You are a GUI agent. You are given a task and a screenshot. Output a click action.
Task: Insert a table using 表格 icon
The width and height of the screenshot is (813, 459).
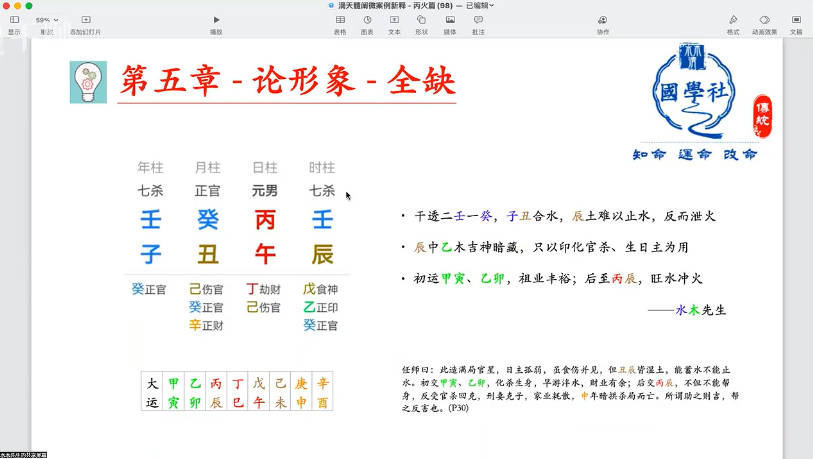pos(340,20)
